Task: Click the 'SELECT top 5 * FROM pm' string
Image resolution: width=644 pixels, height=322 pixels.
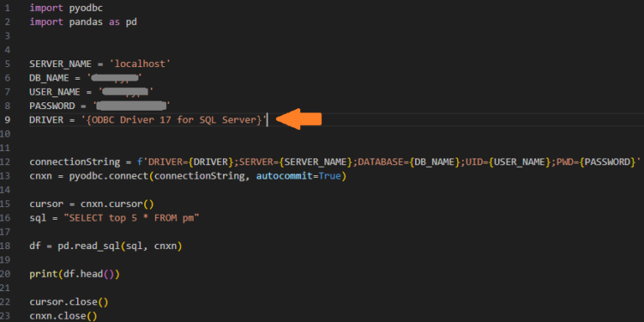Action: pos(131,218)
